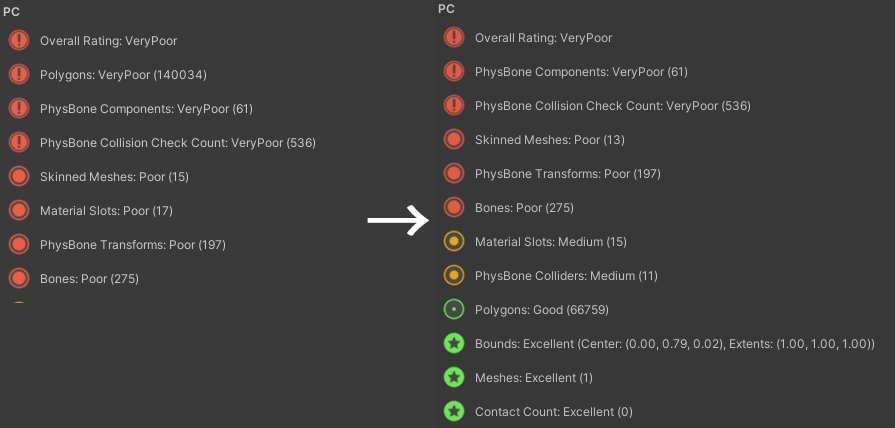This screenshot has height=428, width=895.
Task: Click the left Overall Rating VeryPoor warning icon
Action: tap(19, 41)
